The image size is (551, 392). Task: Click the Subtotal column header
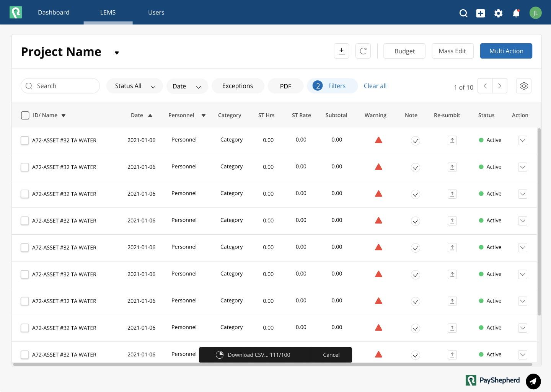tap(336, 115)
